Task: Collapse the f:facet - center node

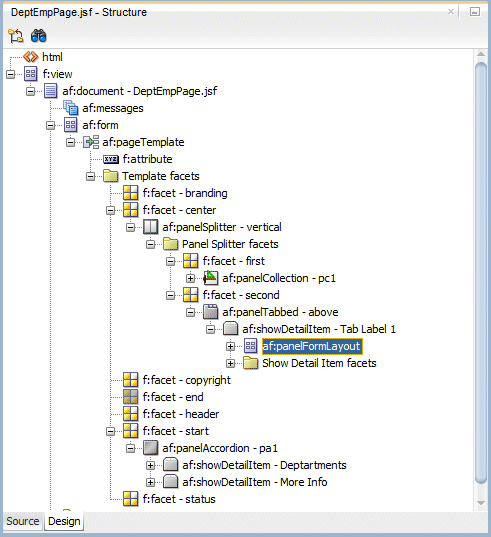Action: [x=110, y=210]
